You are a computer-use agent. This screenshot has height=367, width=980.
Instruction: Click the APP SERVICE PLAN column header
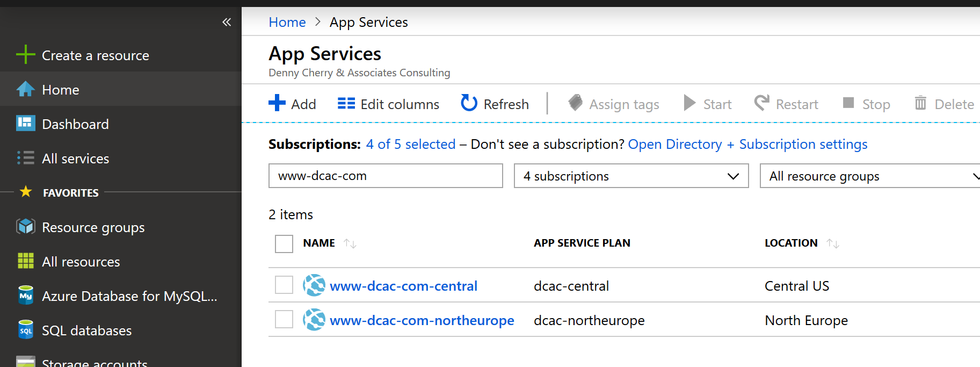pyautogui.click(x=582, y=243)
